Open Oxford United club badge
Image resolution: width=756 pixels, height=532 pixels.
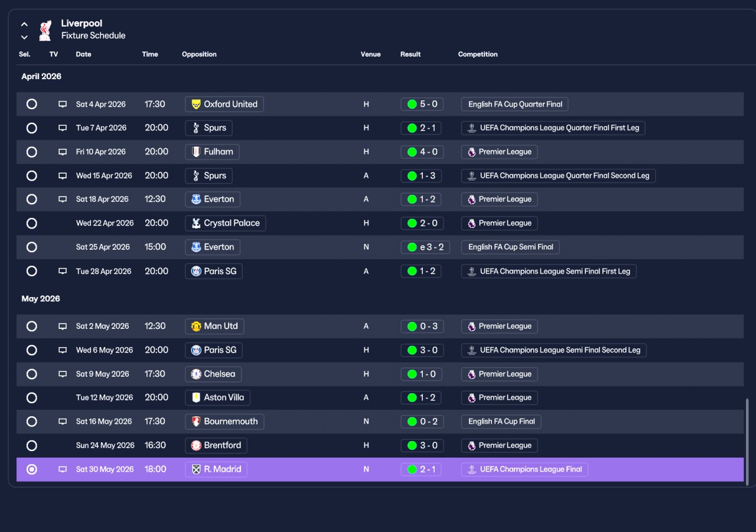coord(196,104)
